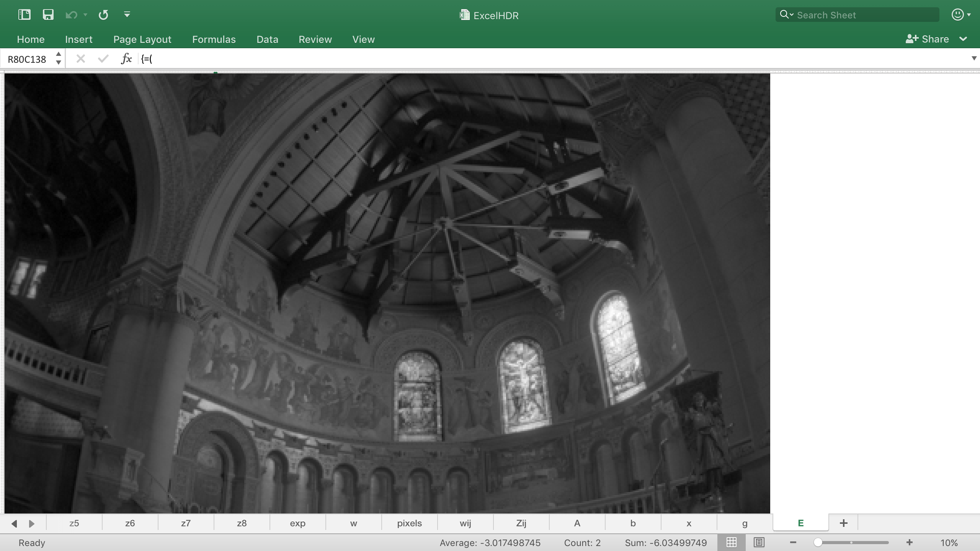Switch to the Formulas ribbon tab
The height and width of the screenshot is (551, 980).
click(214, 39)
